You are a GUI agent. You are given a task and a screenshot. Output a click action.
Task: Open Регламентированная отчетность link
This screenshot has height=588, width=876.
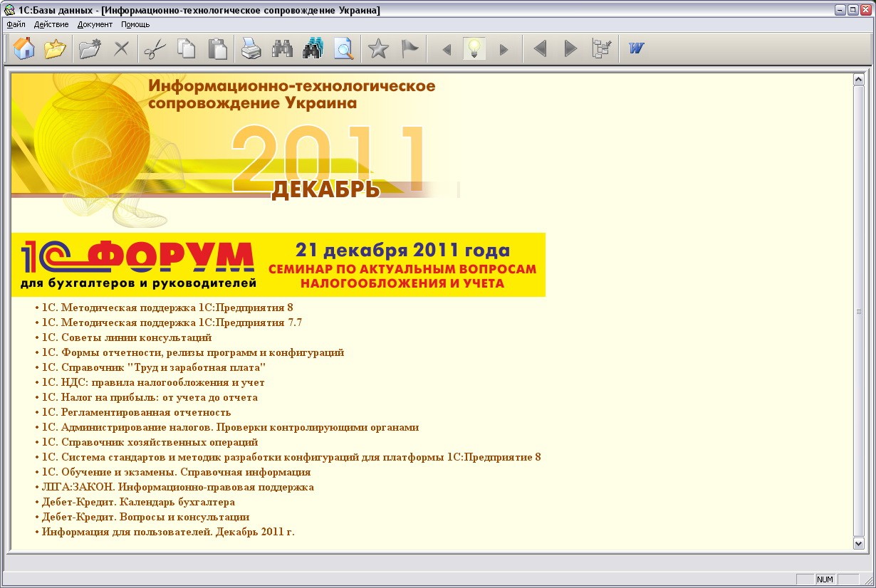pyautogui.click(x=136, y=412)
